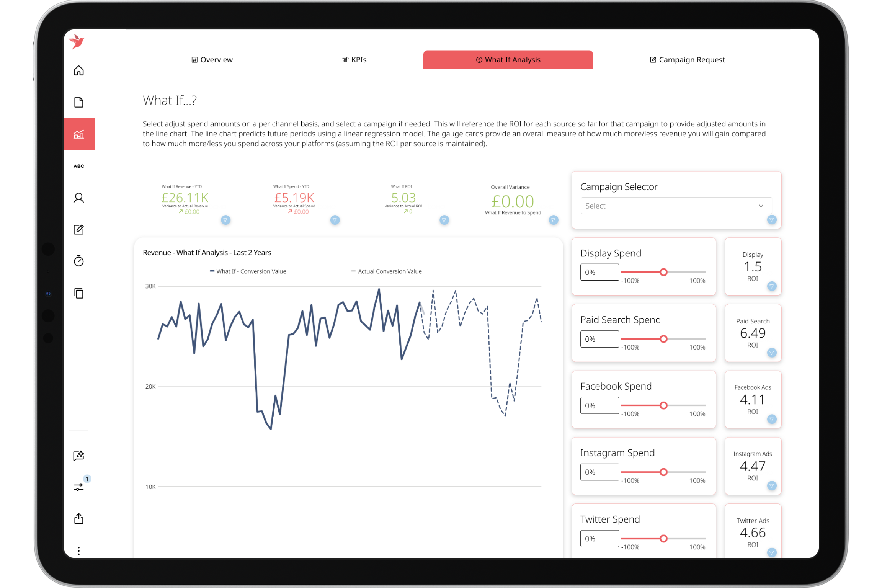882x588 pixels.
Task: Open the user profile icon in sidebar
Action: [x=79, y=198]
